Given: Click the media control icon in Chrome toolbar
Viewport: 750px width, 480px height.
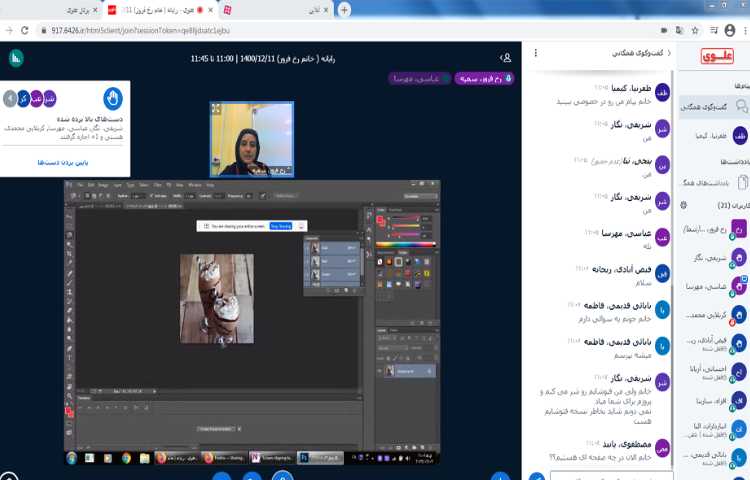Looking at the screenshot, I should pyautogui.click(x=714, y=31).
